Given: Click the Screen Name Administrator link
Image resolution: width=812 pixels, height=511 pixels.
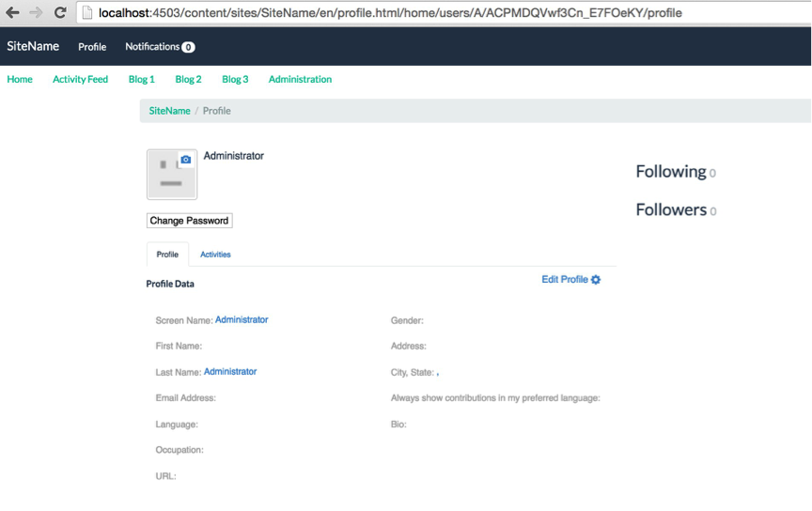Looking at the screenshot, I should point(242,320).
